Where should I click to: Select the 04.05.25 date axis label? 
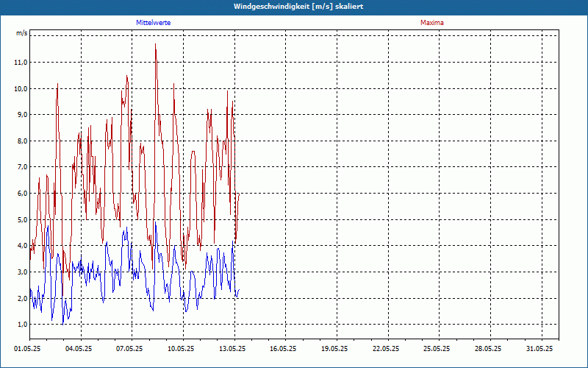(x=79, y=349)
